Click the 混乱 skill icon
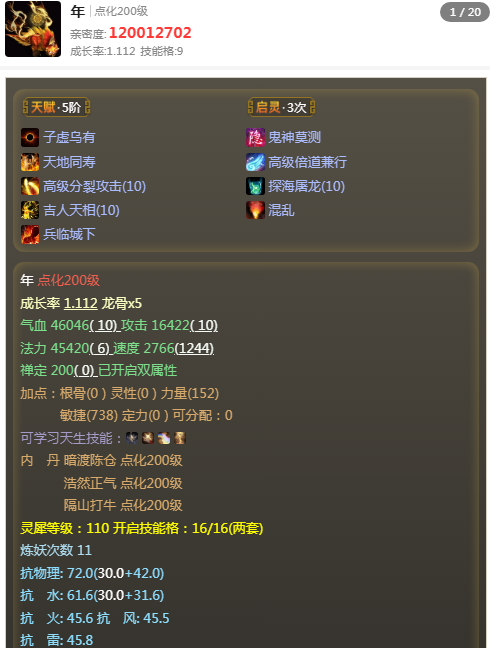The width and height of the screenshot is (490, 648). pyautogui.click(x=255, y=210)
